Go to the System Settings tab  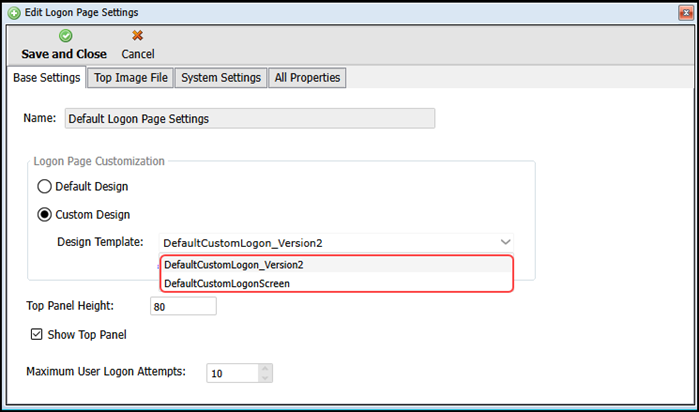221,78
